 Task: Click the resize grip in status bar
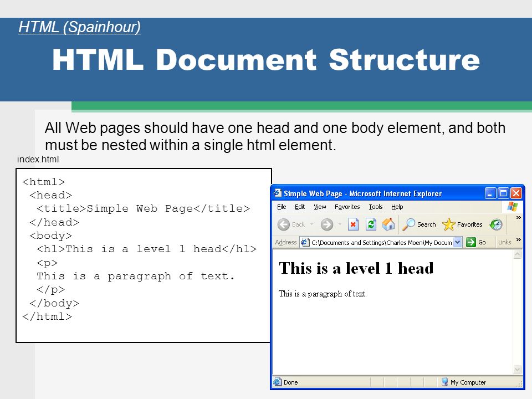[x=519, y=384]
